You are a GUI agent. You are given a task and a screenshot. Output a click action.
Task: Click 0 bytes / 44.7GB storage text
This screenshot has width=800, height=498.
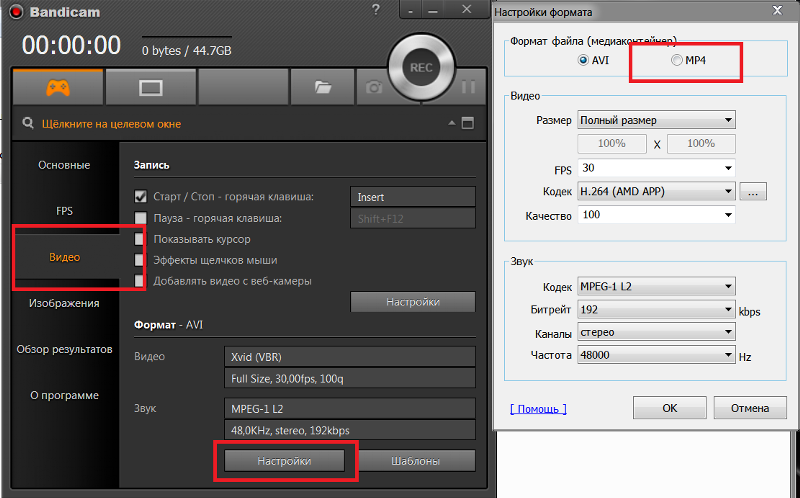(x=187, y=51)
